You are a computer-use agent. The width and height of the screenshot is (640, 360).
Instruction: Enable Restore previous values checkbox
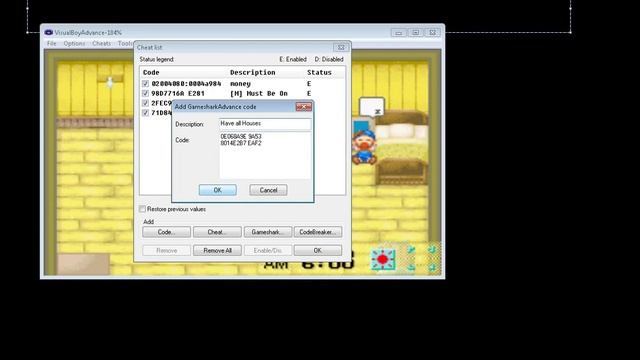(142, 209)
